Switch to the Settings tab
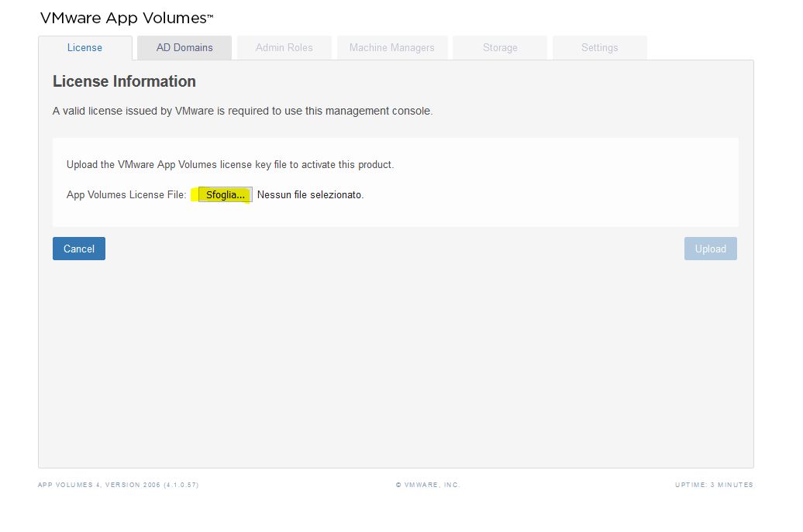This screenshot has width=803, height=532. (600, 47)
